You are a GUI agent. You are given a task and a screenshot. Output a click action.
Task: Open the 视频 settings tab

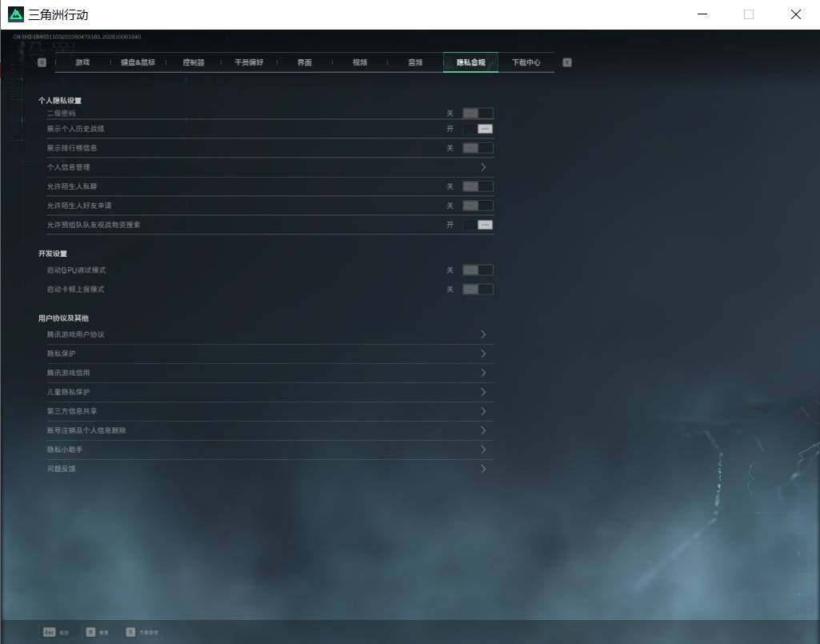tap(360, 62)
